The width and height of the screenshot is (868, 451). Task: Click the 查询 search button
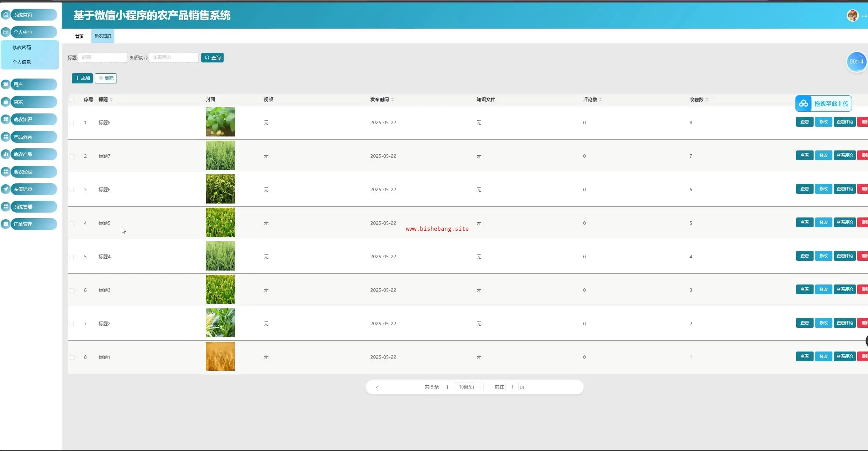(212, 58)
